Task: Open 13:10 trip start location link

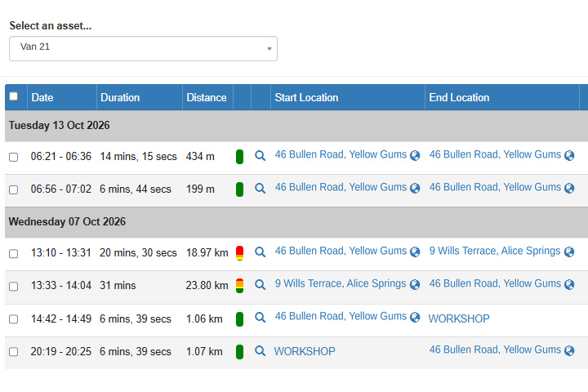Action: coord(341,251)
